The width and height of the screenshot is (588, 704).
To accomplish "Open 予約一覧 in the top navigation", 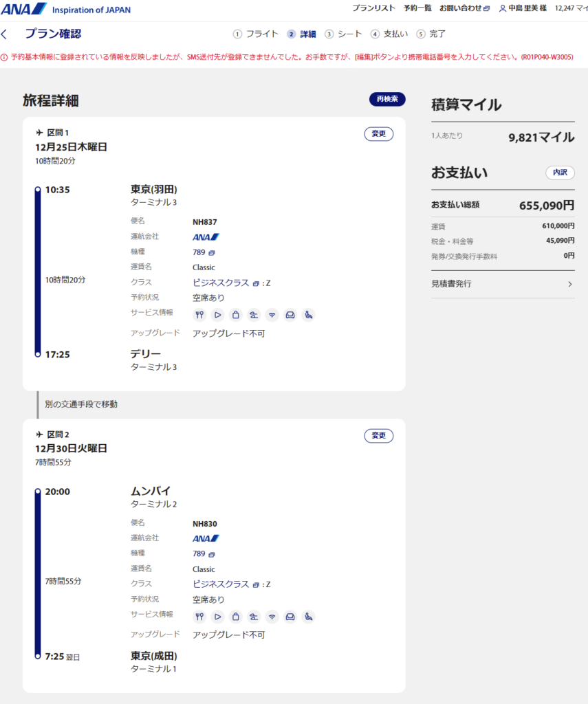I will click(417, 8).
